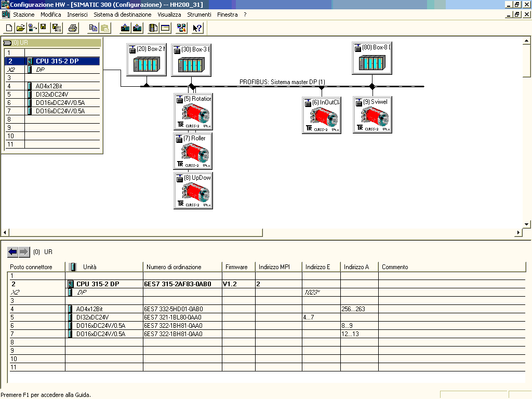
Task: Click the Upload from module icon
Action: click(137, 28)
